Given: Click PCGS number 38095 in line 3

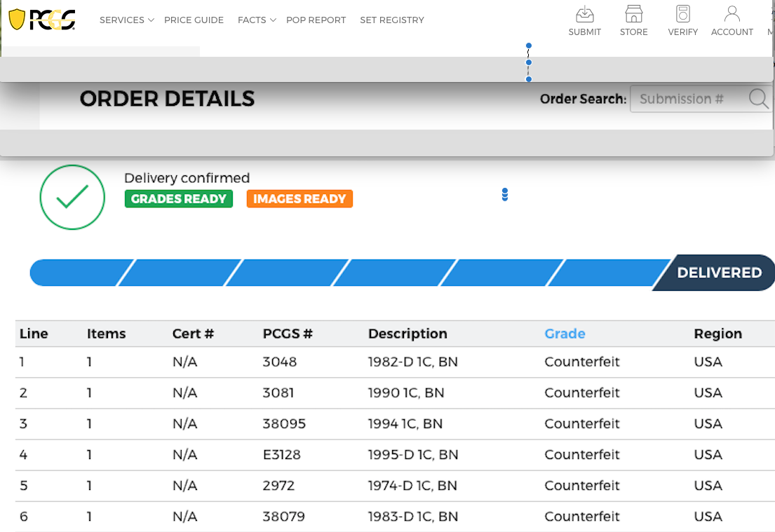Looking at the screenshot, I should (284, 424).
